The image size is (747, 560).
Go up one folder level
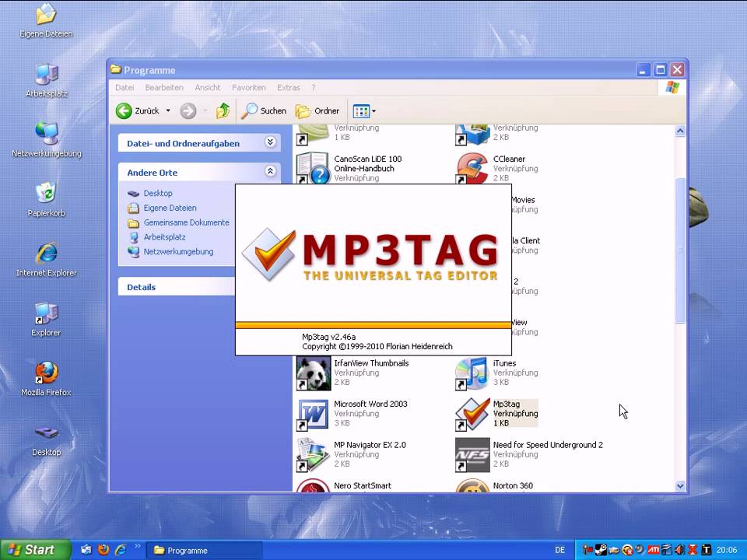click(x=223, y=111)
